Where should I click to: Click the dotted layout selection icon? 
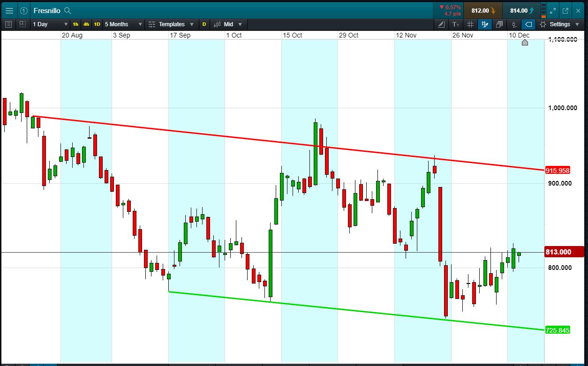pos(23,24)
